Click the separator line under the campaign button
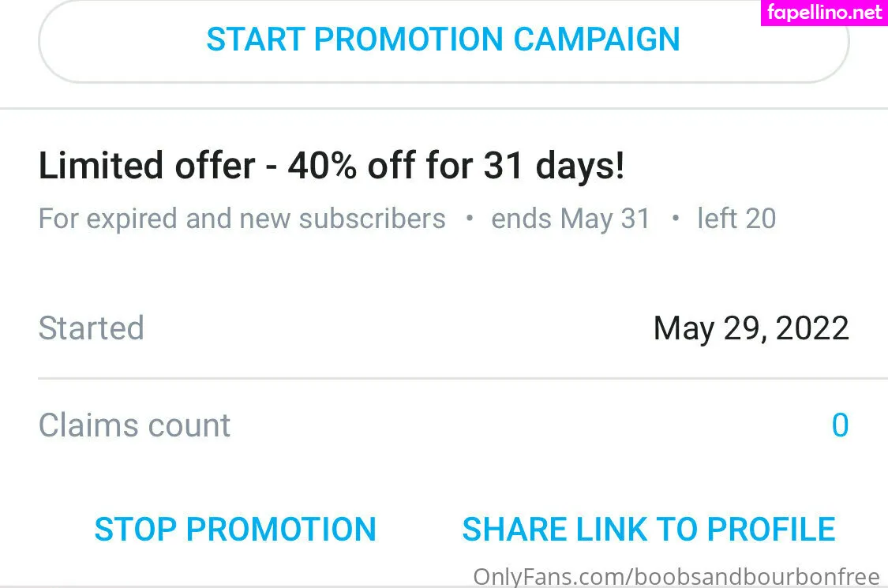 (x=444, y=107)
